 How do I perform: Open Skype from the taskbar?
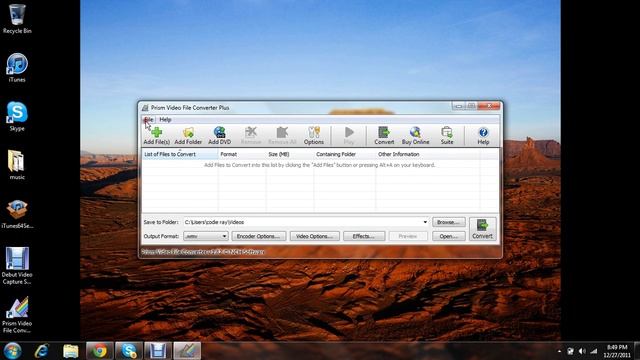129,351
